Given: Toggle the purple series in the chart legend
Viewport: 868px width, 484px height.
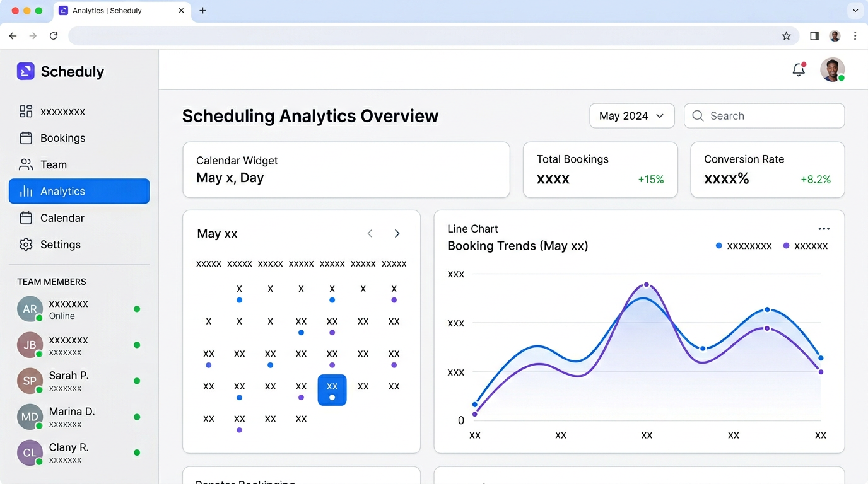Looking at the screenshot, I should [x=785, y=246].
